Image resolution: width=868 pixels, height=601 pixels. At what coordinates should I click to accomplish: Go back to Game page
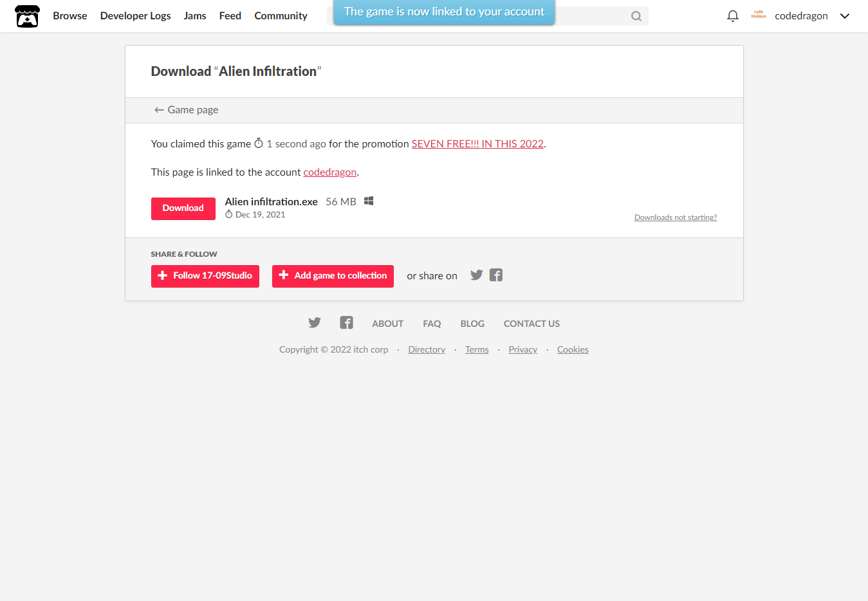(x=187, y=110)
